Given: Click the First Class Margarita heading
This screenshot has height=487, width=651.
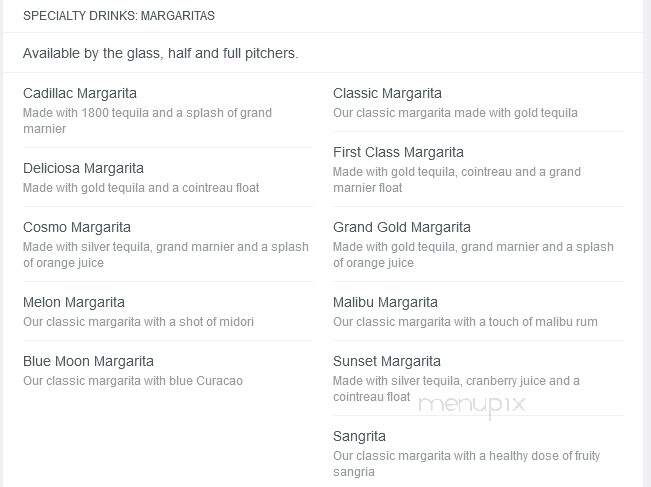Looking at the screenshot, I should [x=398, y=152].
